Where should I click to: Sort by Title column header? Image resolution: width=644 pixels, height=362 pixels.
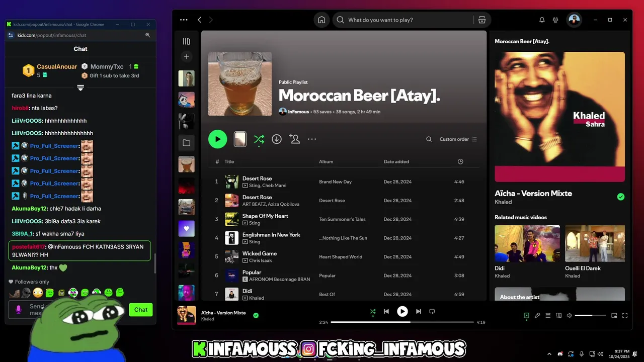[x=229, y=161]
